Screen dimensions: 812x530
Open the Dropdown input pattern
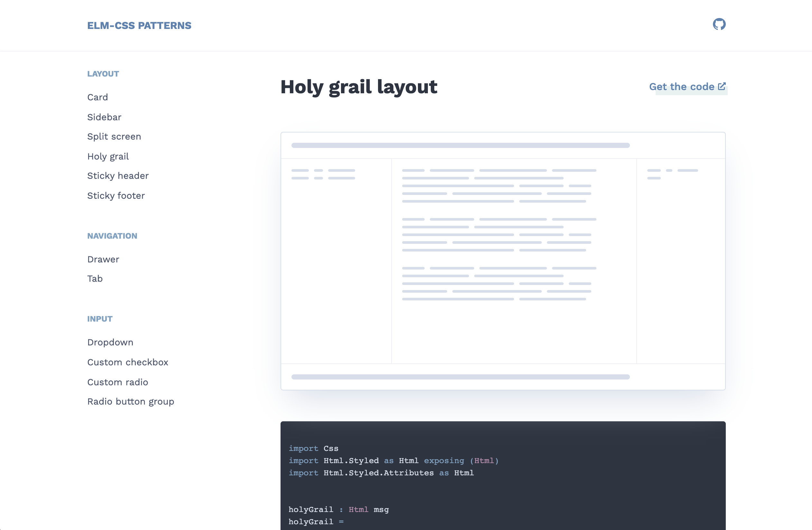pyautogui.click(x=110, y=342)
